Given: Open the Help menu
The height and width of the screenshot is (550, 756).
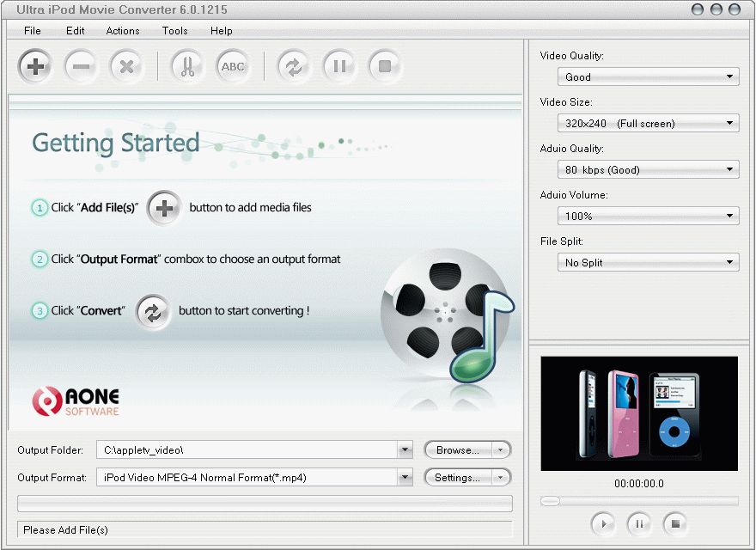Looking at the screenshot, I should [222, 31].
